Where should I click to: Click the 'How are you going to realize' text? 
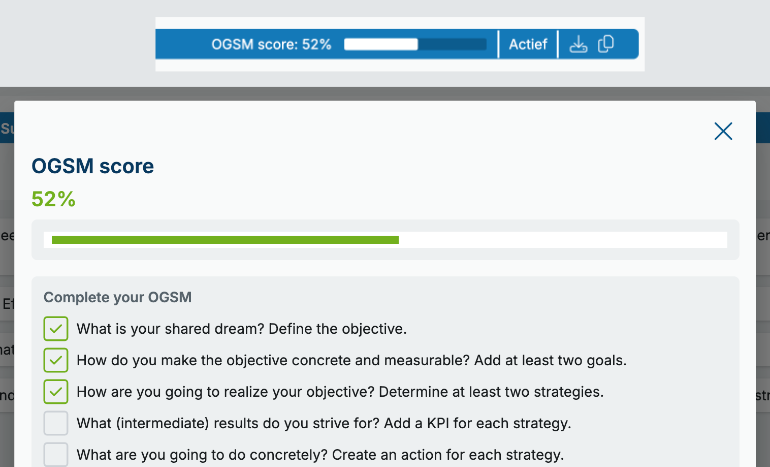coord(339,392)
